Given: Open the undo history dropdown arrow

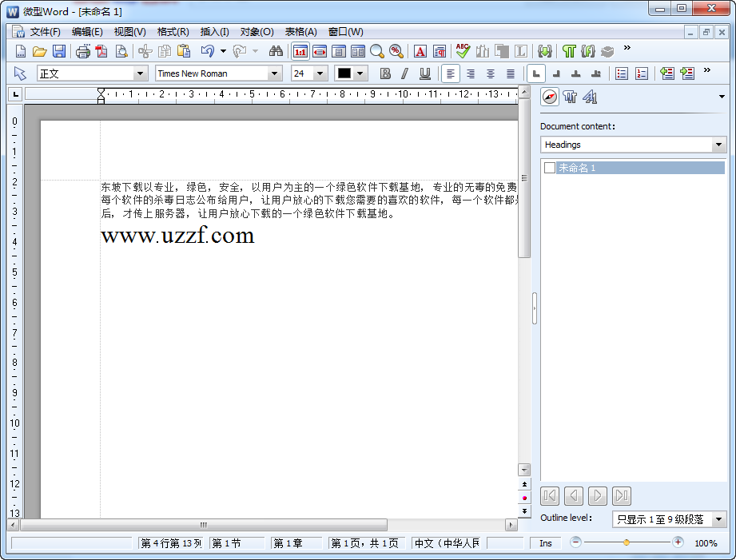Looking at the screenshot, I should pos(224,51).
